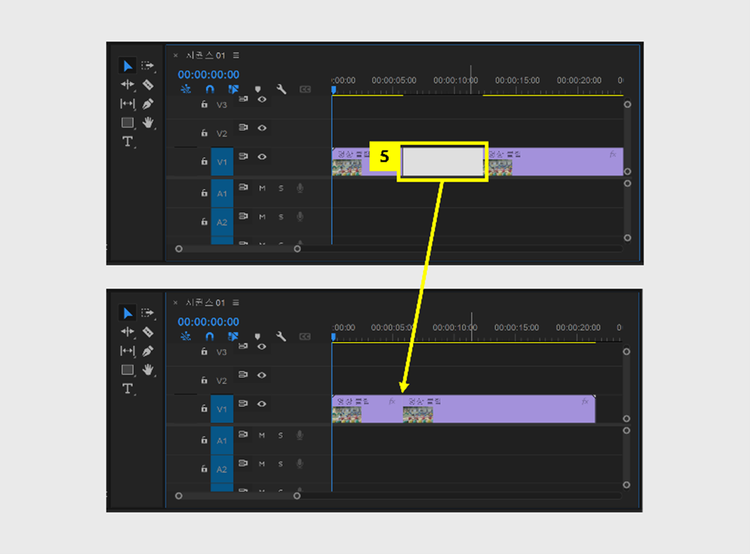Toggle V2 track eye in lower timeline
This screenshot has height=554, width=750.
pos(262,375)
